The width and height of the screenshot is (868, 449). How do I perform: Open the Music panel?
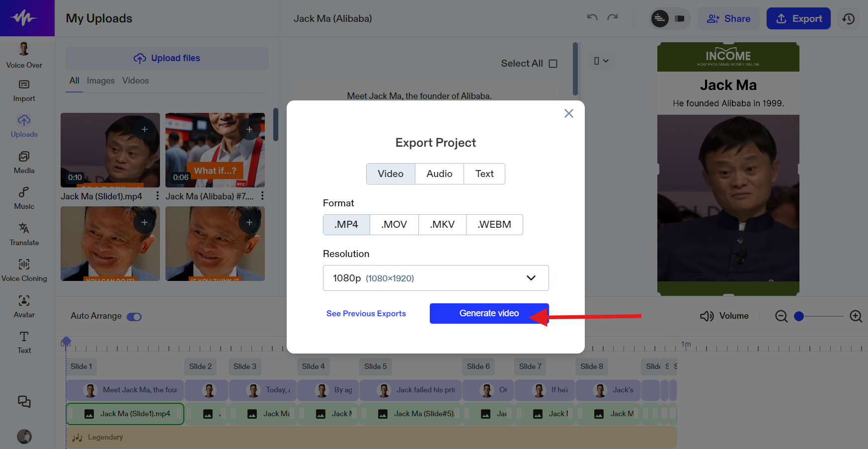coord(24,198)
